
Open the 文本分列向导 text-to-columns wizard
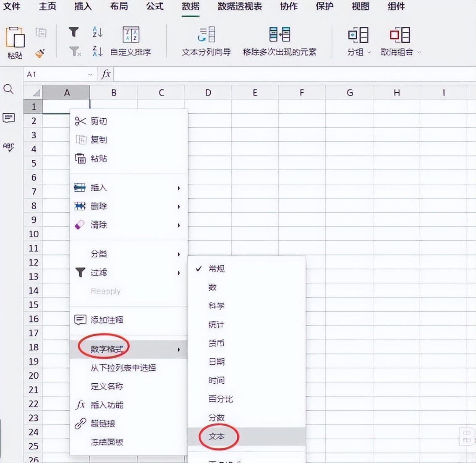coord(205,40)
